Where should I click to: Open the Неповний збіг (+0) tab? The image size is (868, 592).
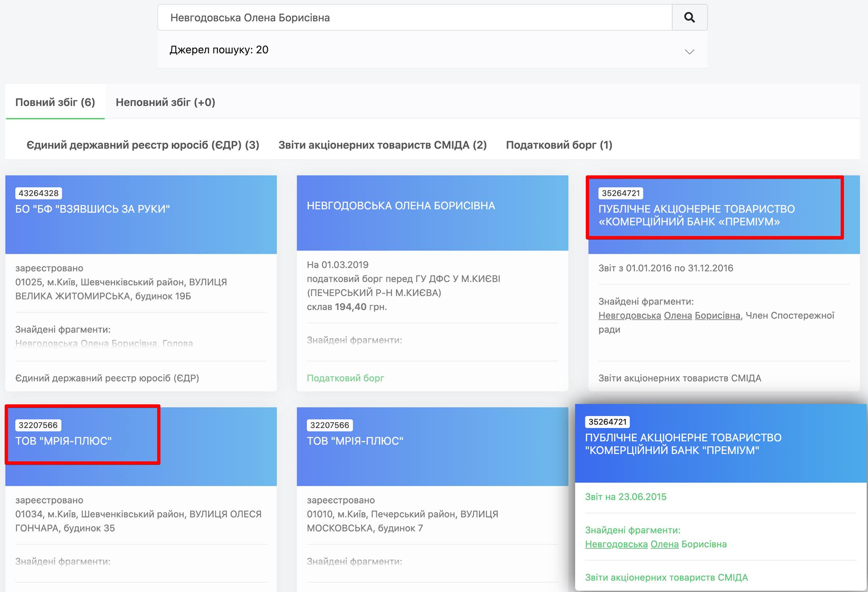(x=165, y=102)
